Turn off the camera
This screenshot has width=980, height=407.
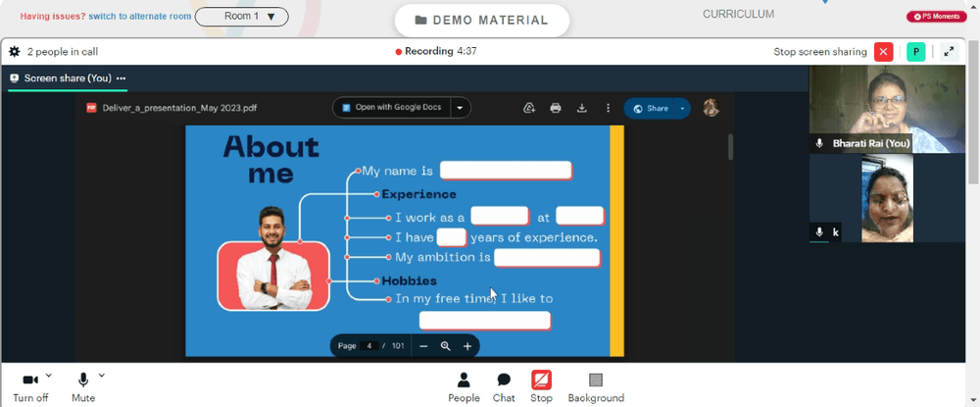pyautogui.click(x=30, y=387)
